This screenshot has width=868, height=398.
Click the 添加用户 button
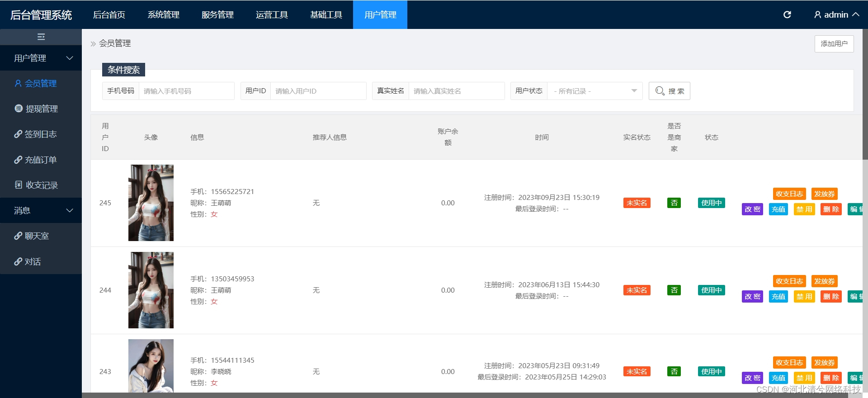834,44
